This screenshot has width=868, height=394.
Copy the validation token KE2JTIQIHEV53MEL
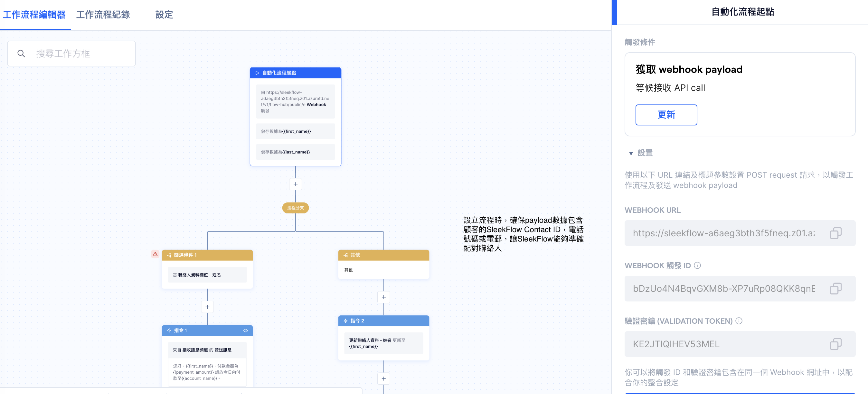pos(836,344)
